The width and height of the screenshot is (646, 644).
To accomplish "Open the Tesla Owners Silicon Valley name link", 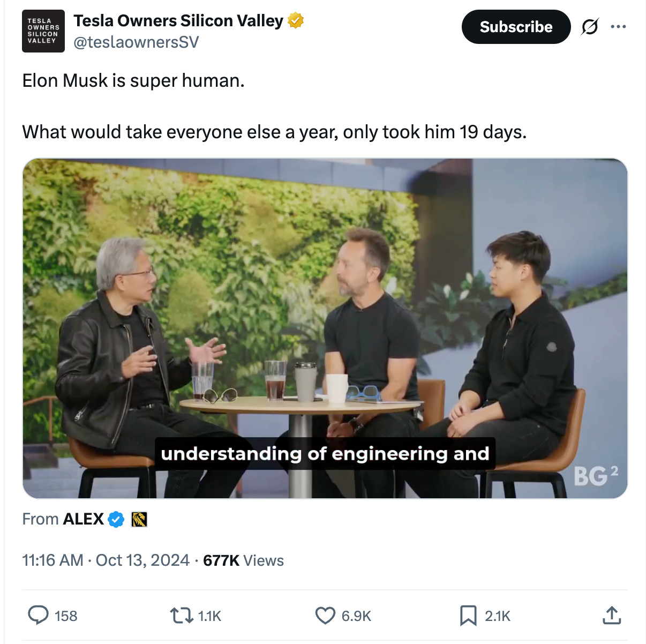I will 178,21.
